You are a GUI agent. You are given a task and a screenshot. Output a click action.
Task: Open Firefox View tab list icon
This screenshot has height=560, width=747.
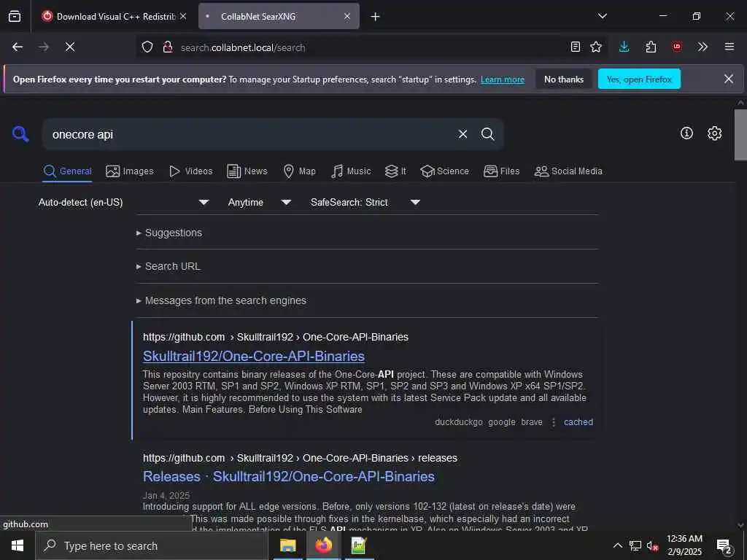tap(15, 16)
